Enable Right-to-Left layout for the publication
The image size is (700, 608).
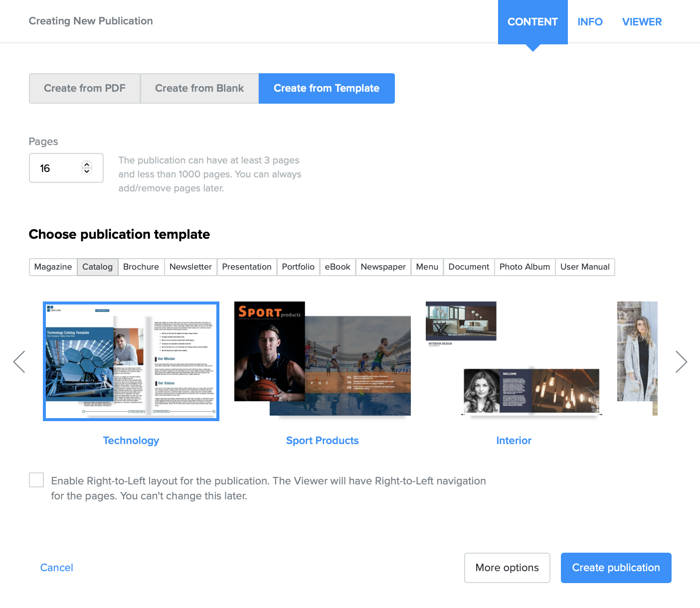[36, 480]
